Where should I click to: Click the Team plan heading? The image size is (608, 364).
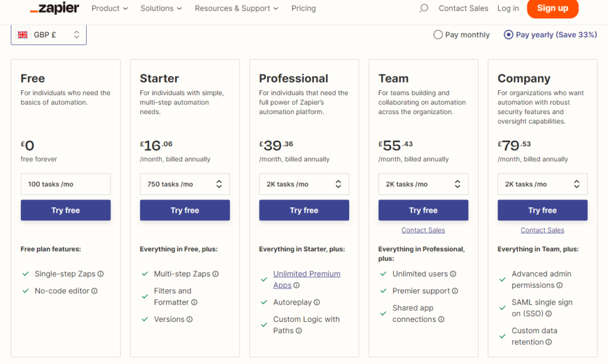394,78
